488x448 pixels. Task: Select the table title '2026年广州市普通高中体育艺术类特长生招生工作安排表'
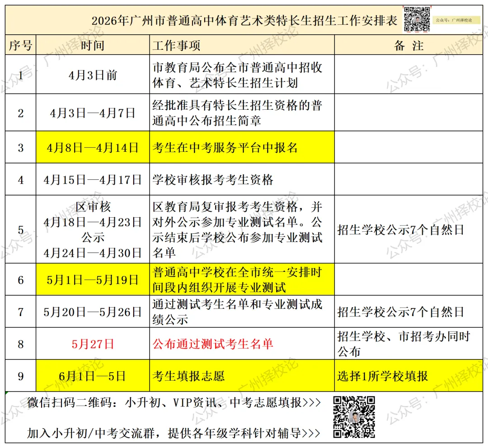[244, 21]
